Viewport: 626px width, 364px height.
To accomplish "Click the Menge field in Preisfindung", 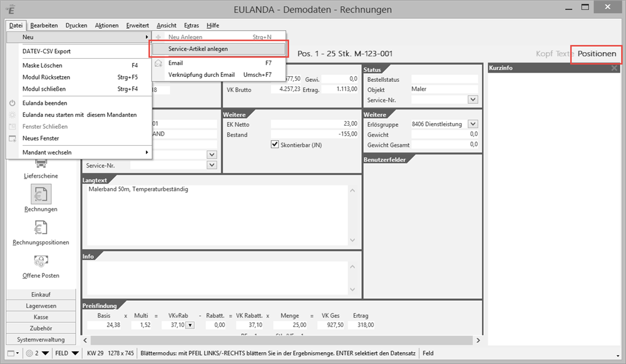I will [290, 325].
